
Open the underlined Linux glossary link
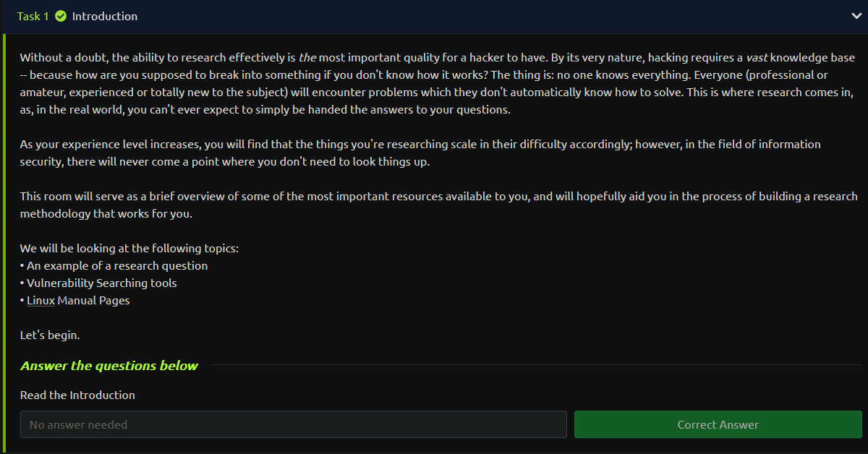41,301
